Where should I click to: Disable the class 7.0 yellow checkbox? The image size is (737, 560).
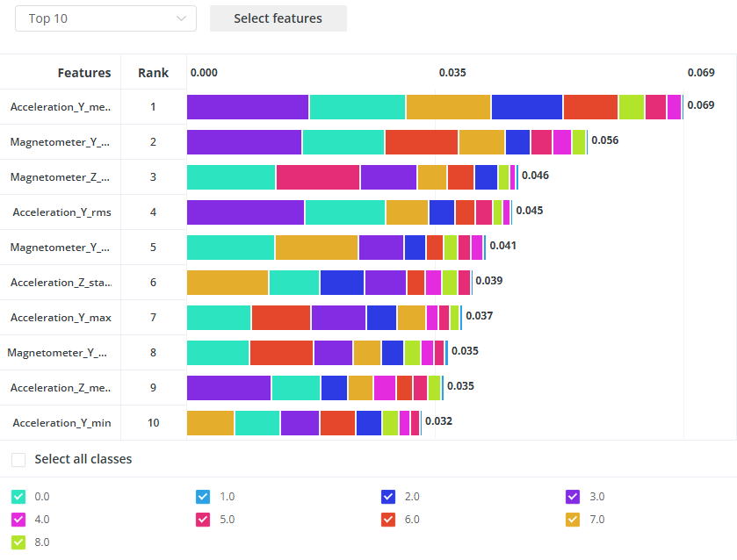pyautogui.click(x=573, y=520)
